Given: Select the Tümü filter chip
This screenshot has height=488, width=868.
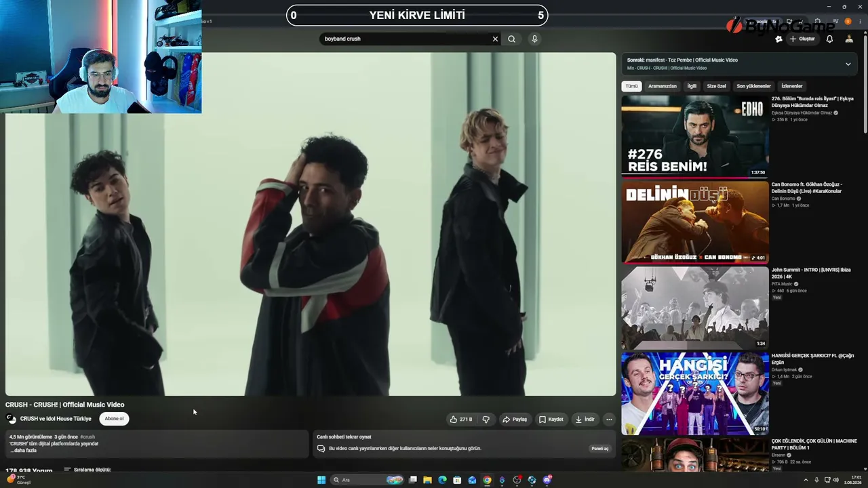Looking at the screenshot, I should (631, 86).
